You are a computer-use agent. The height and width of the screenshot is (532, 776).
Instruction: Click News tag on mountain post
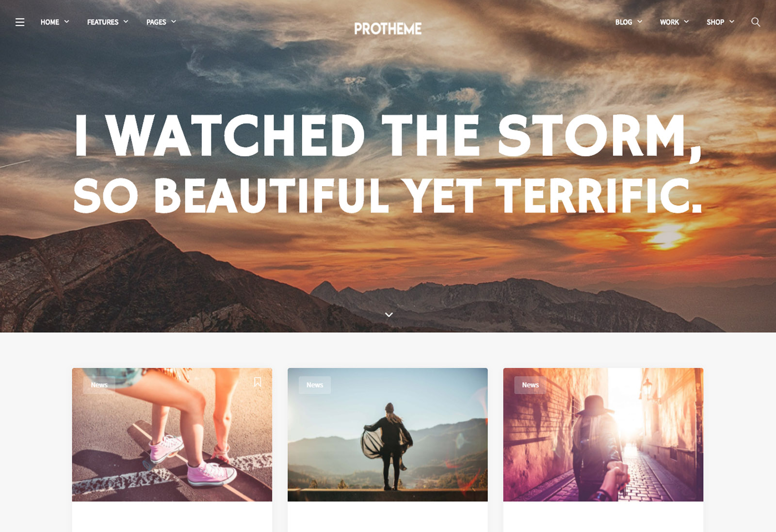click(x=315, y=385)
